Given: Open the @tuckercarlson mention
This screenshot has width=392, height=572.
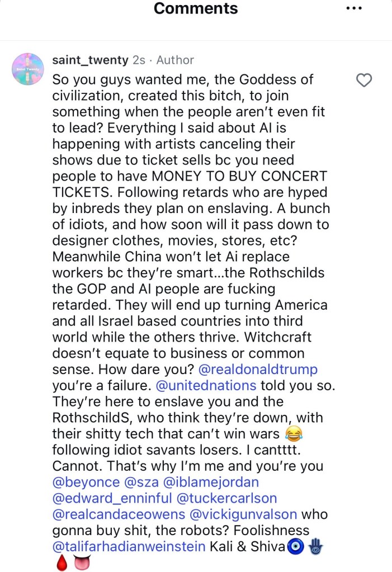Looking at the screenshot, I should 226,498.
